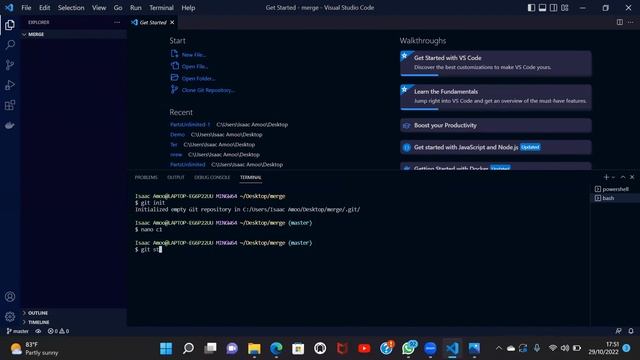The width and height of the screenshot is (640, 360).
Task: Open McAfee from the taskbar
Action: (x=342, y=348)
